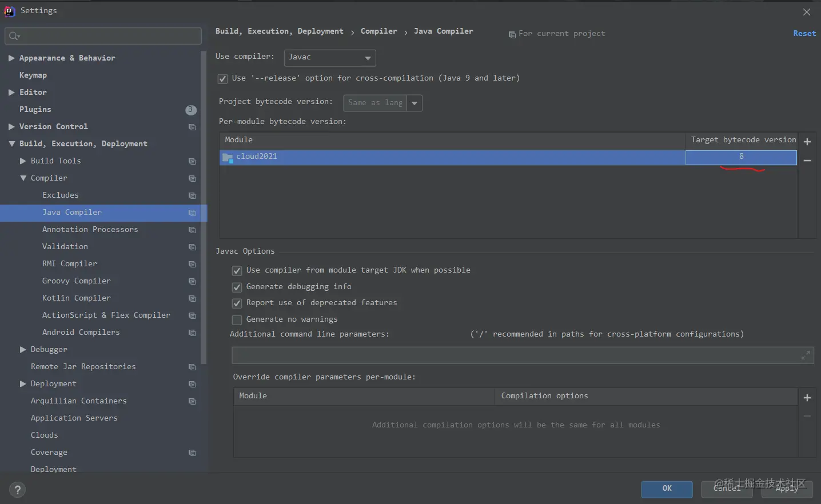Expand the Debugger node
Screen dimensions: 821x504
(23, 350)
